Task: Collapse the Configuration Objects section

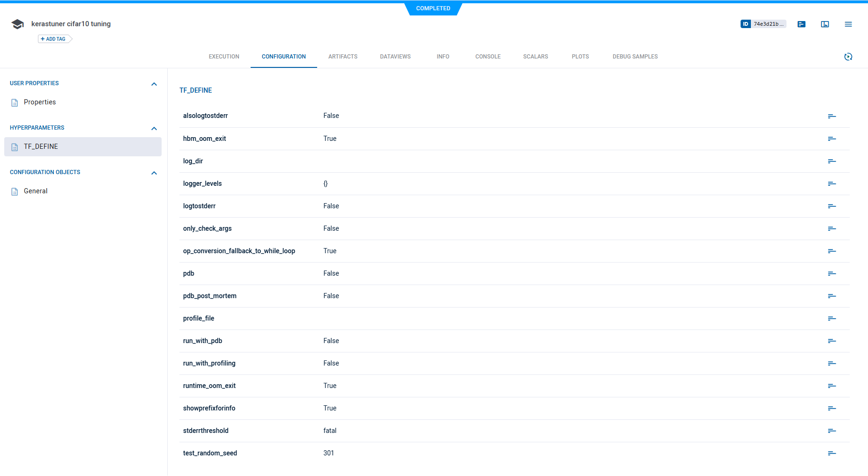Action: tap(154, 173)
